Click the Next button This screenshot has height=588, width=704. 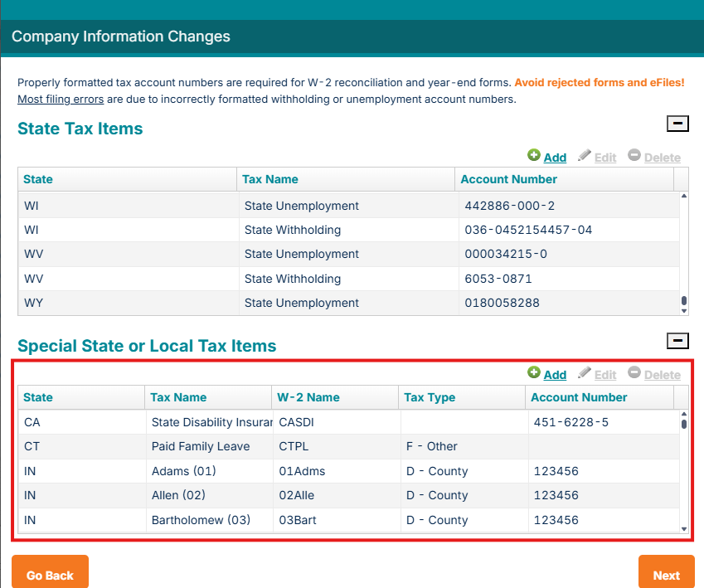pos(667,571)
